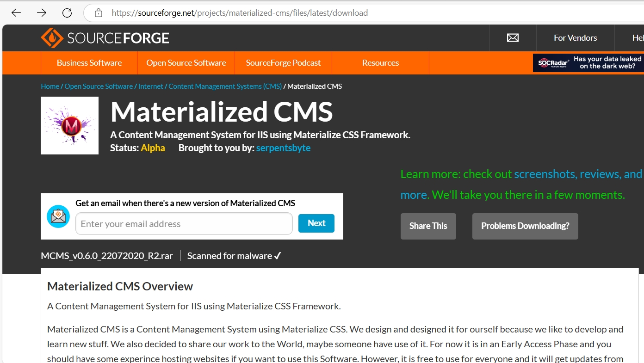
Task: Click the Scanned for malware checkmark text
Action: coord(235,256)
